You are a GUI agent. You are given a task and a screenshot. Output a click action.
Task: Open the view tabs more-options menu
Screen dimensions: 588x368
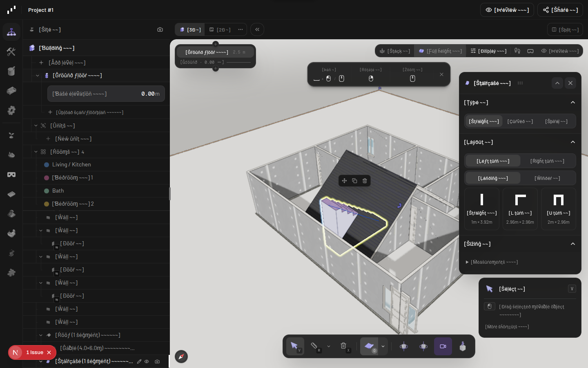pos(241,29)
